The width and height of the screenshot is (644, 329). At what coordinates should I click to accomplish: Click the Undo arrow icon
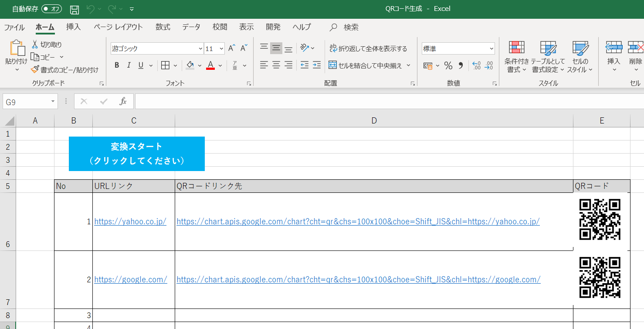pyautogui.click(x=90, y=9)
